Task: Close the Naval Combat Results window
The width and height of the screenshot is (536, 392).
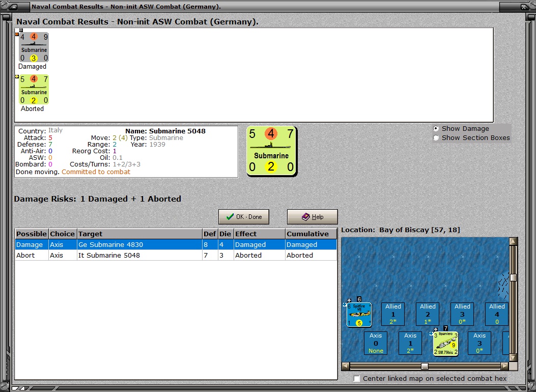Action: coord(524,7)
